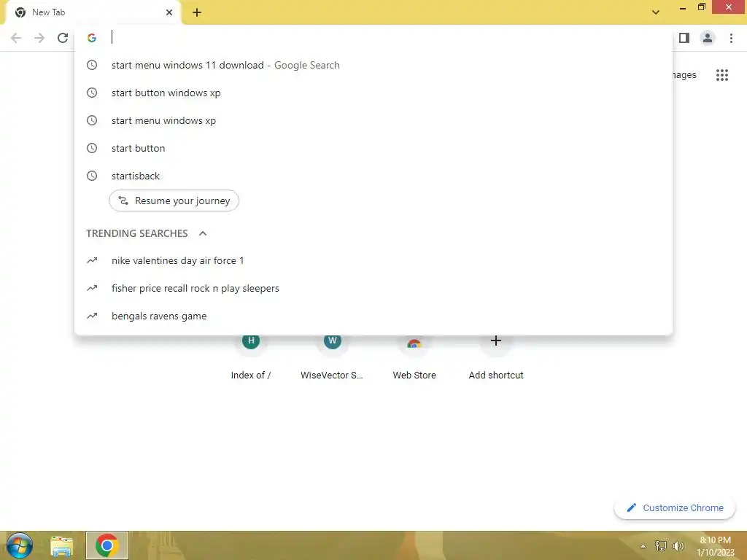Viewport: 747px width, 560px height.
Task: Click the partially visible Images link
Action: click(x=684, y=75)
